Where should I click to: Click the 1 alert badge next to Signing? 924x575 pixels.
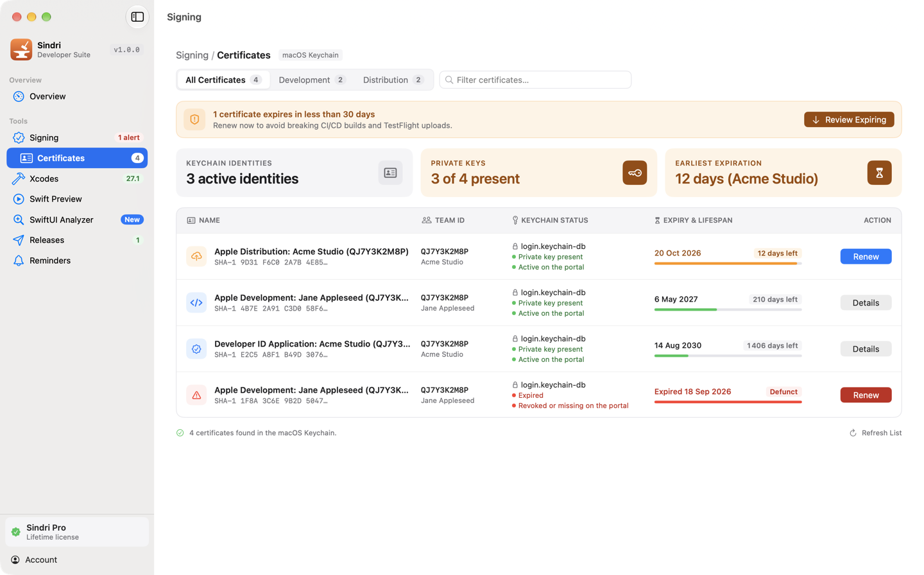click(x=129, y=137)
